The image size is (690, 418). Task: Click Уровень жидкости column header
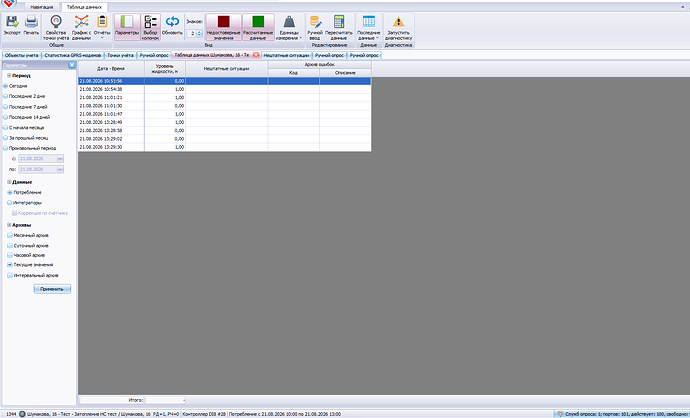coord(165,69)
